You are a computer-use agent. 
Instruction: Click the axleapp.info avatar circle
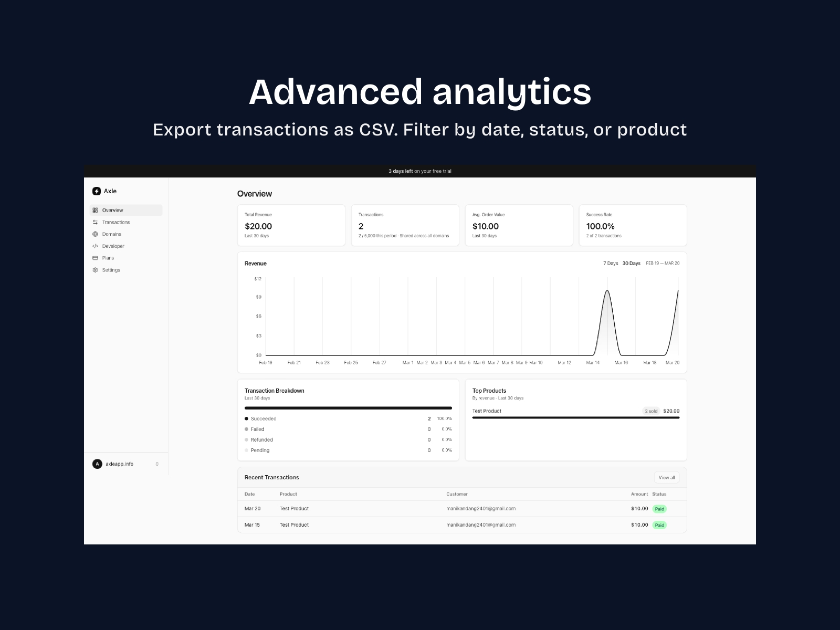click(97, 464)
